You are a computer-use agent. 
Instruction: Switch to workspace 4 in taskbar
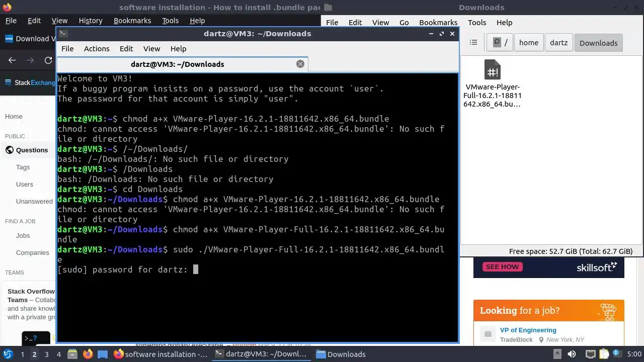(58, 354)
